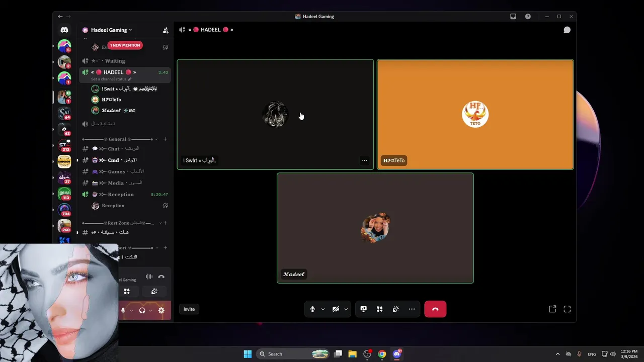Screen dimensions: 644x362
Task: Focus Hadeel video tile
Action: [375, 228]
